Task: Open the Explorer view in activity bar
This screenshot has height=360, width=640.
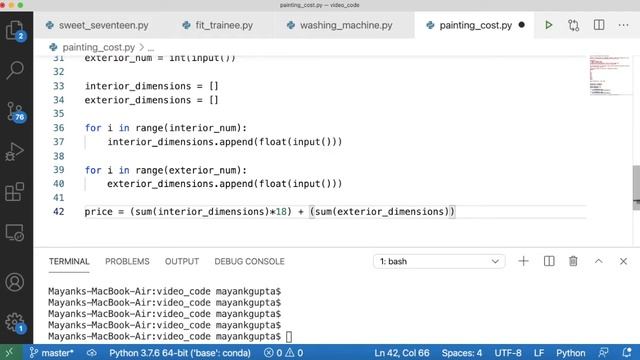Action: [16, 30]
